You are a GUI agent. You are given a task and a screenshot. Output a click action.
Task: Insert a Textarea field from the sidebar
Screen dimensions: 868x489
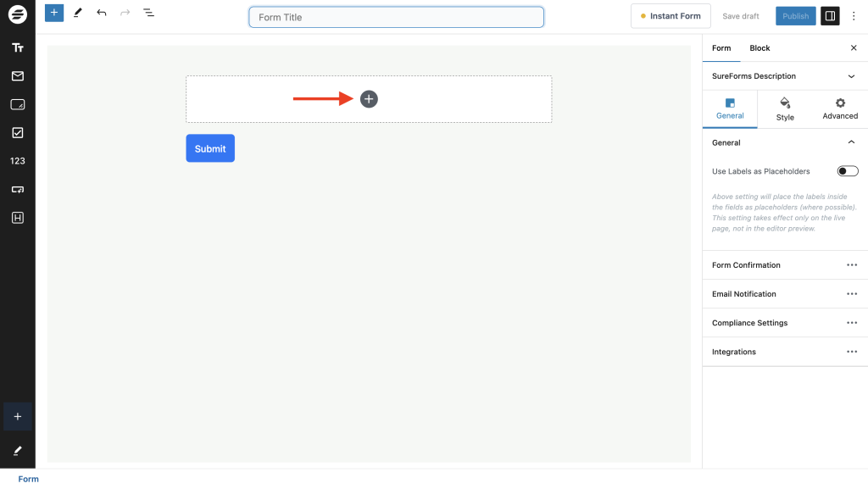click(17, 104)
